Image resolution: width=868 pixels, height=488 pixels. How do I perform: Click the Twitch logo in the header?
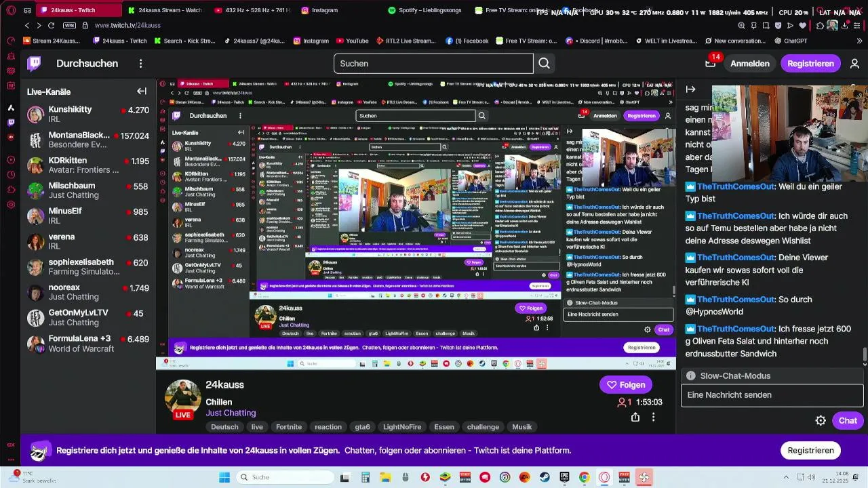(x=34, y=64)
